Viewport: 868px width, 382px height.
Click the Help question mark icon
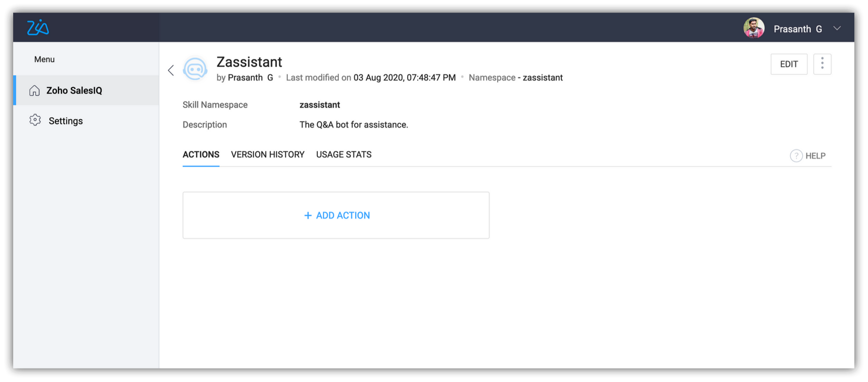pos(796,156)
